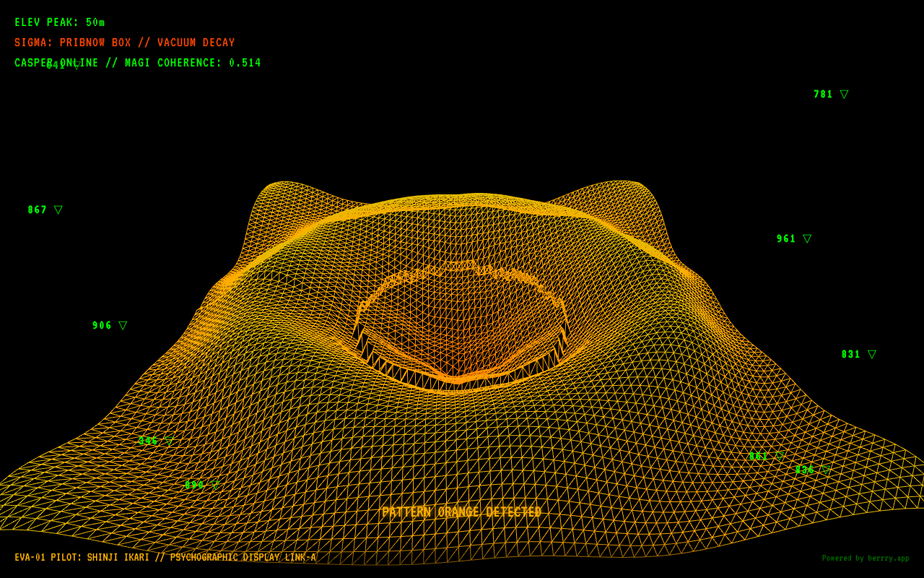Click the EVA-01 PILOT: SHINJI IKARI footer text
This screenshot has width=924, height=578.
tap(165, 558)
